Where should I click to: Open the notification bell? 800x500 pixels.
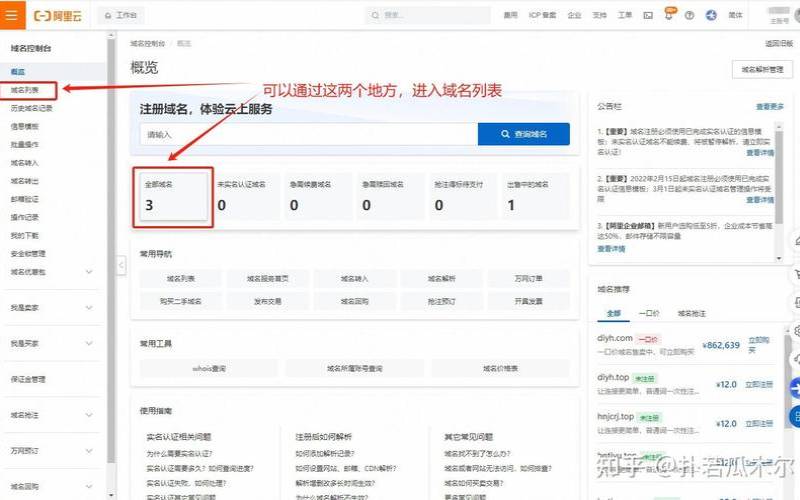(669, 14)
